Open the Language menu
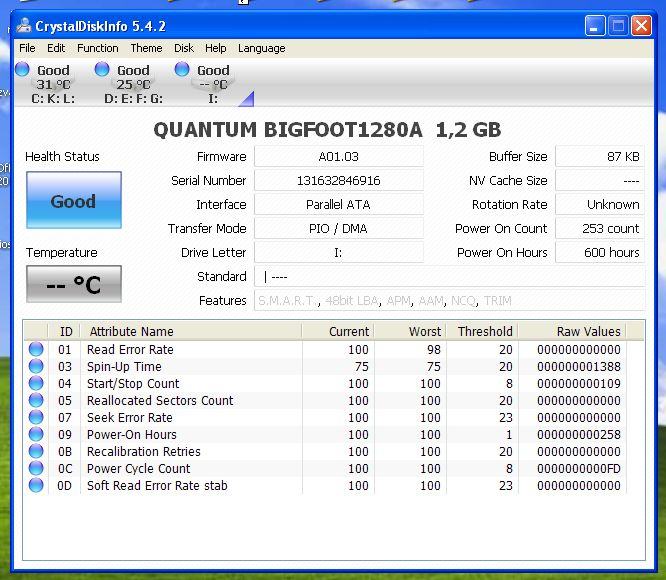Image resolution: width=666 pixels, height=580 pixels. click(x=261, y=48)
